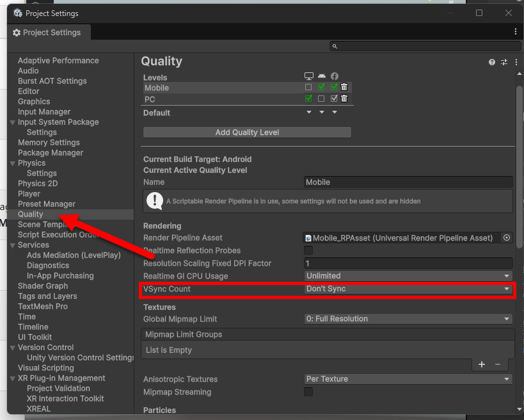Open Visual Scripting settings
The width and height of the screenshot is (524, 420).
tap(46, 368)
